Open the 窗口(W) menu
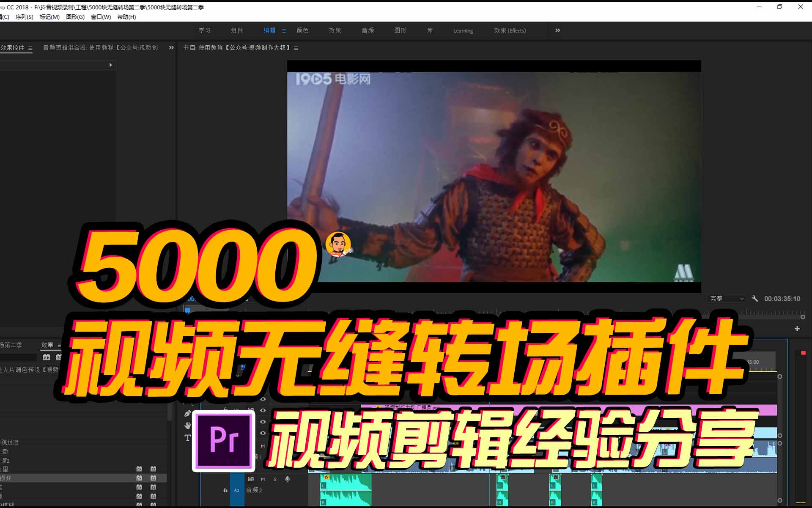 click(101, 17)
